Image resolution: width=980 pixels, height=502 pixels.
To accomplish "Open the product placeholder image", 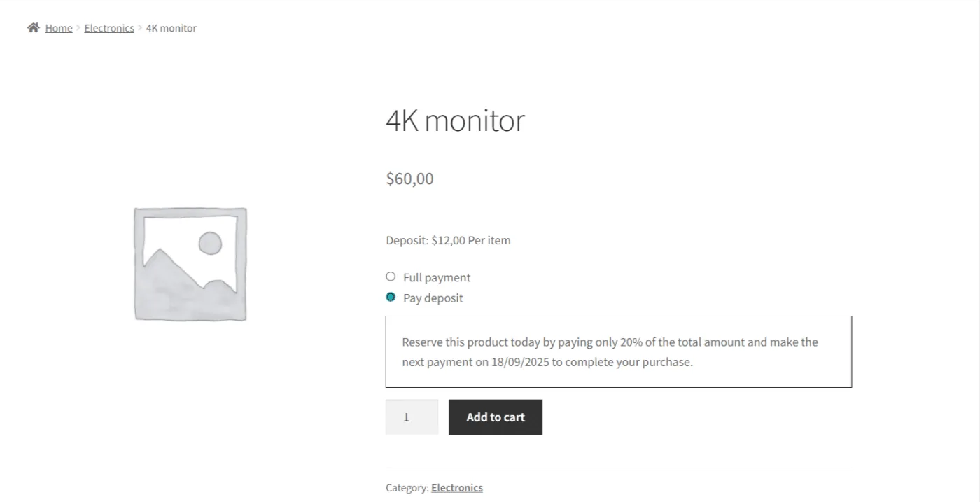I will click(190, 264).
